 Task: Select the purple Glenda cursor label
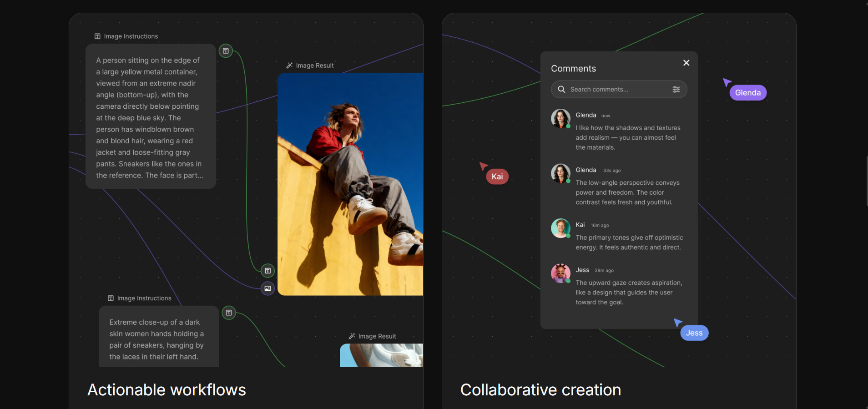coord(747,93)
